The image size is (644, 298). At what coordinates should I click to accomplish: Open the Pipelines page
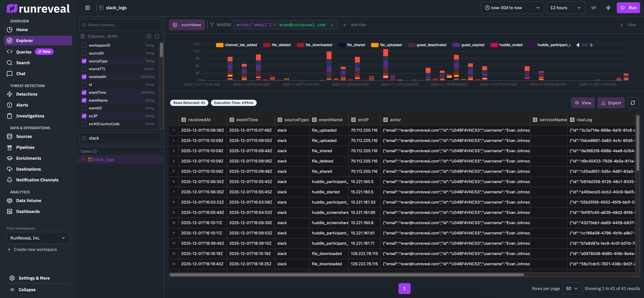coord(24,147)
